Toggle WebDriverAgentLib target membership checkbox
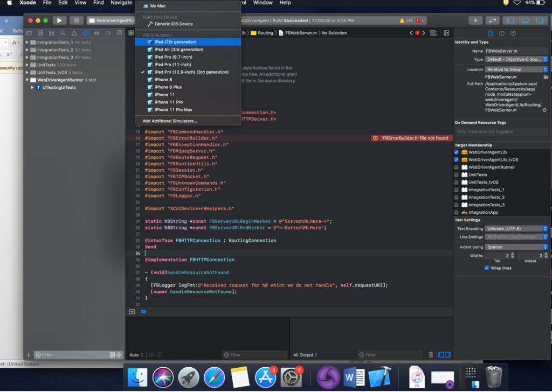 tap(456, 152)
